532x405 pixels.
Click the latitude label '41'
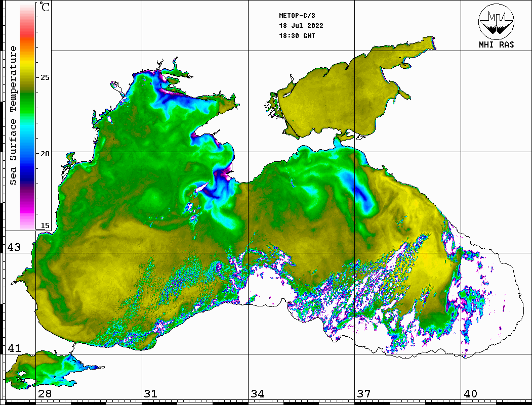click(x=14, y=348)
